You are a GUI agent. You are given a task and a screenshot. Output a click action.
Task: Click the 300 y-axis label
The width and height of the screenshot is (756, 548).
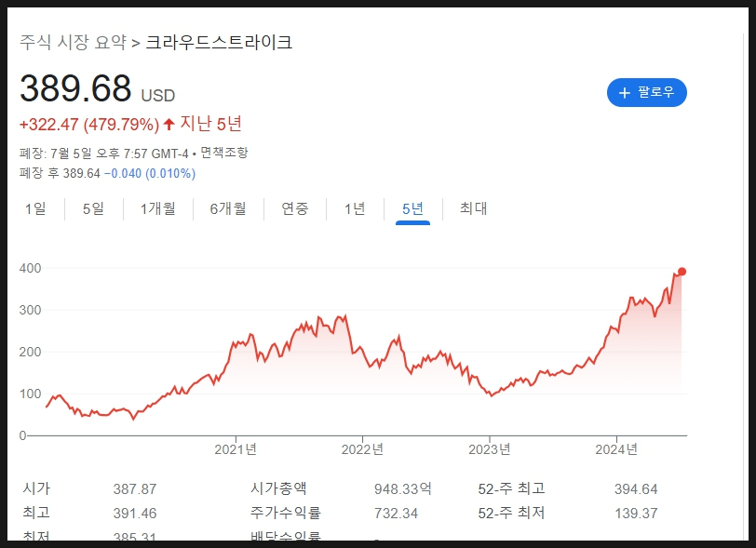30,310
